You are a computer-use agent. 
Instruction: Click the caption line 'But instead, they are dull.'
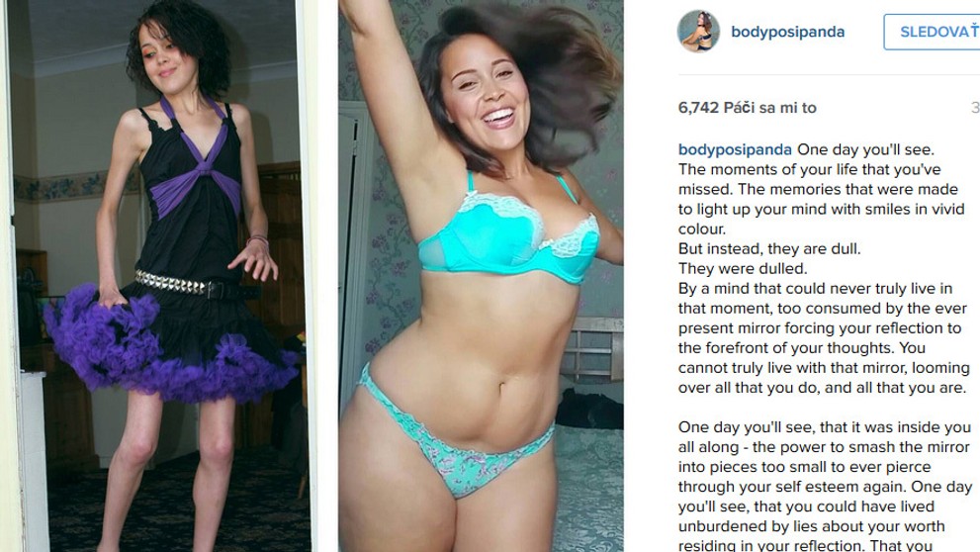(769, 249)
